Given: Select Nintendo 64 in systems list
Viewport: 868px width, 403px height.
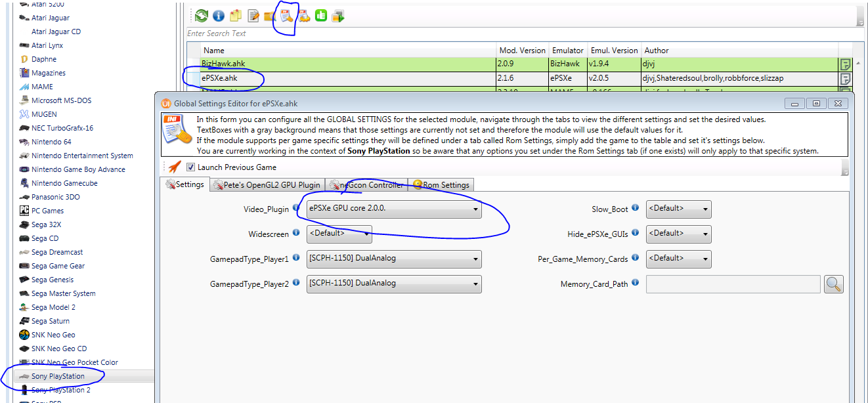Looking at the screenshot, I should coord(51,142).
